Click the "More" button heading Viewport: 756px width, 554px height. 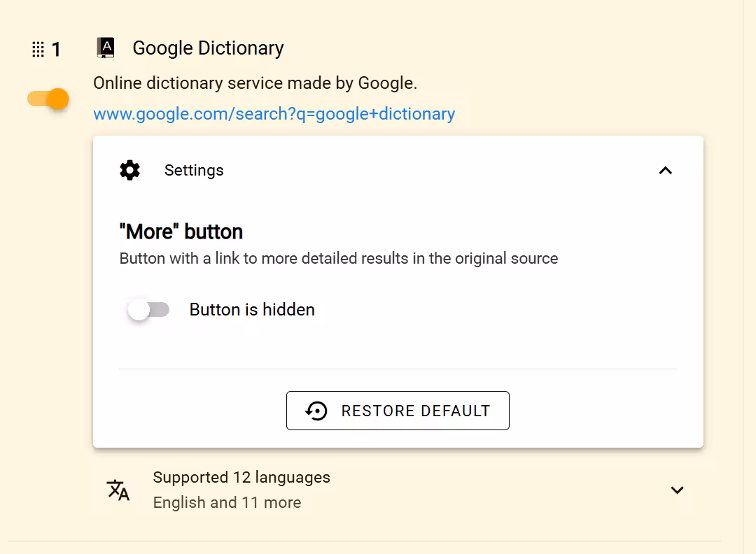[181, 232]
